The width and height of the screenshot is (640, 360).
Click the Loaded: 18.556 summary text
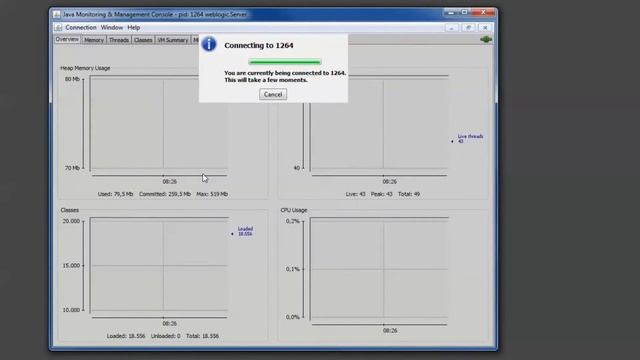click(x=126, y=336)
